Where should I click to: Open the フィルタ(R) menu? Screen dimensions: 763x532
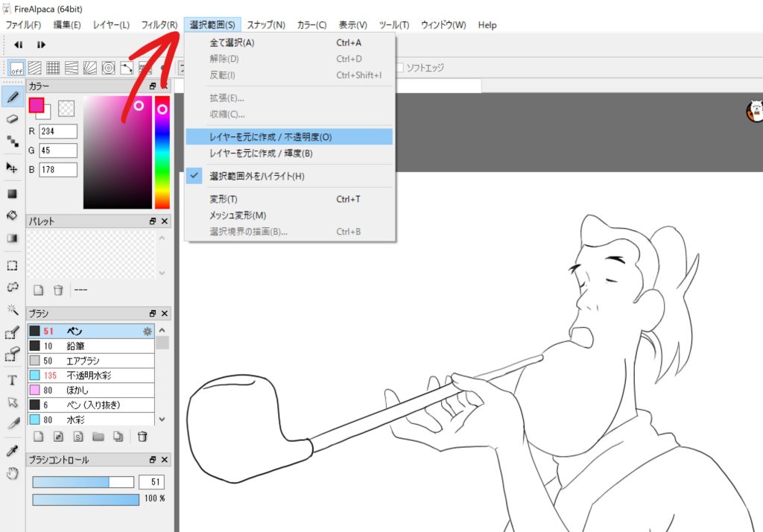click(159, 25)
